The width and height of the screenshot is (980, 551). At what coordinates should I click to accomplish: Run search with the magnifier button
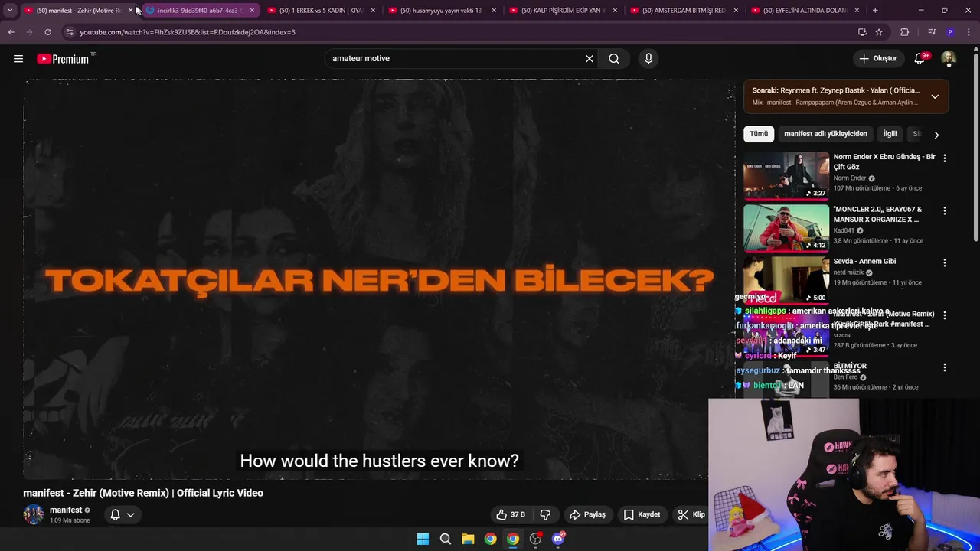(614, 59)
